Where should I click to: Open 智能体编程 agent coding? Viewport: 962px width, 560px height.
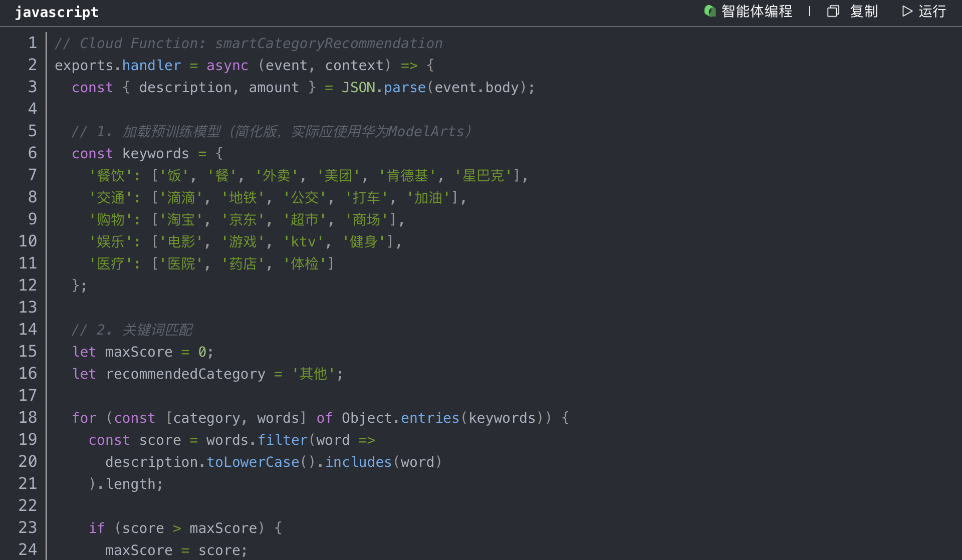[756, 11]
